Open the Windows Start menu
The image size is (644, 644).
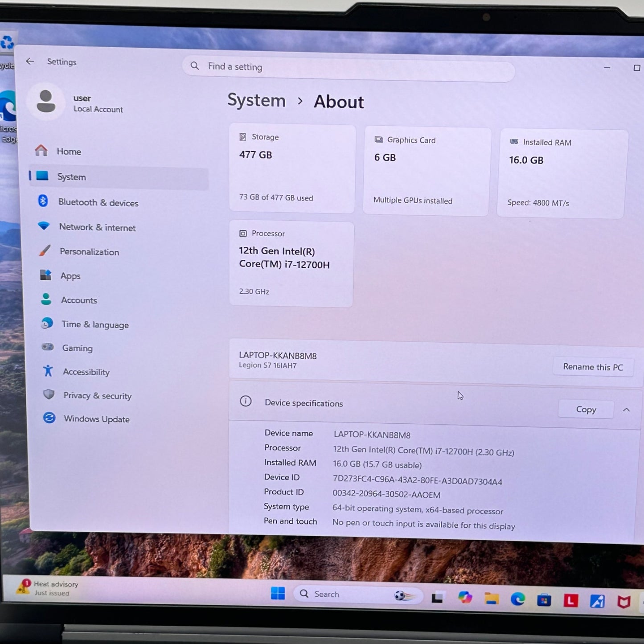coord(278,593)
